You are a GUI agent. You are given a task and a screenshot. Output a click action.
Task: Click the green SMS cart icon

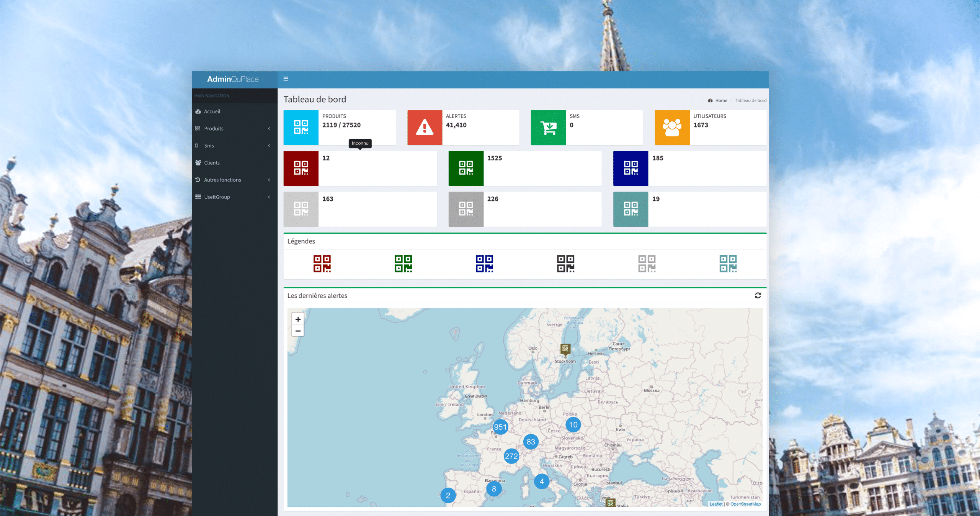548,128
